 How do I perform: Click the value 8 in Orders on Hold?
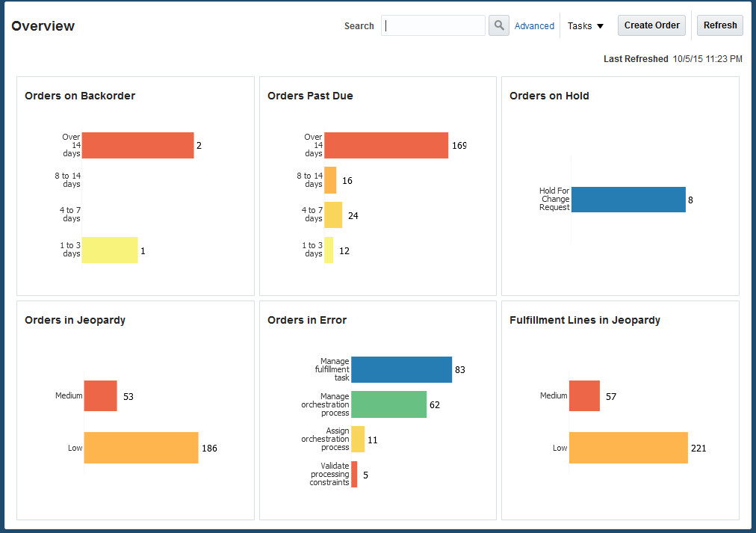pyautogui.click(x=690, y=200)
